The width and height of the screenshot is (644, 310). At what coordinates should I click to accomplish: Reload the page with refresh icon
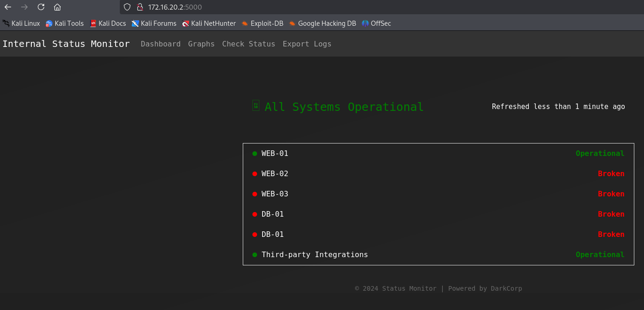[41, 7]
